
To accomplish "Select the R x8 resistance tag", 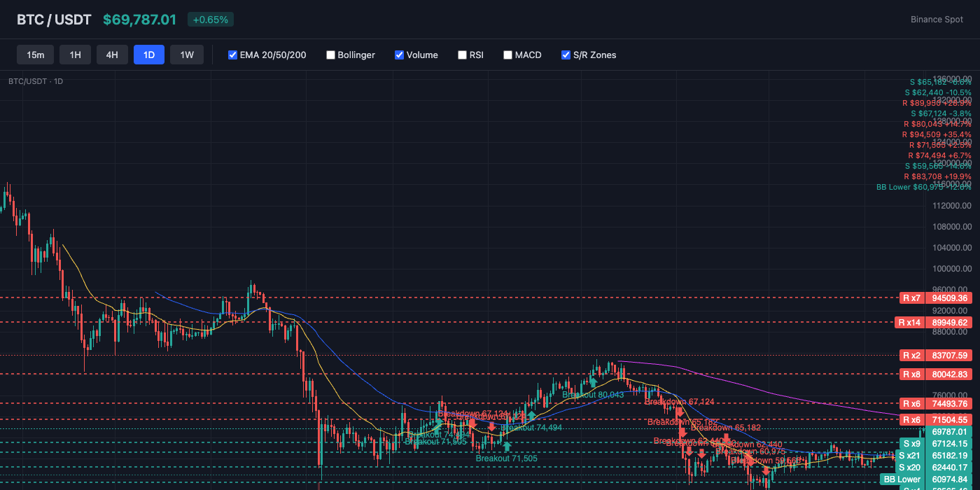I will [x=911, y=374].
